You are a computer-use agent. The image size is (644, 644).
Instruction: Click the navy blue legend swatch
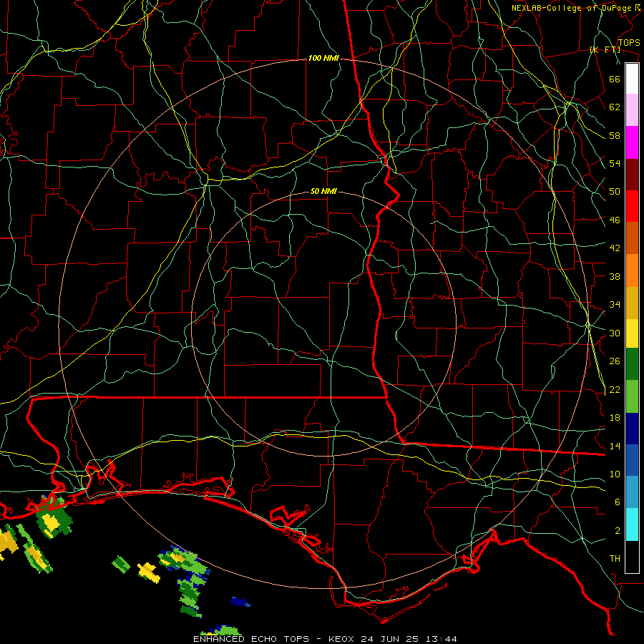pyautogui.click(x=632, y=429)
